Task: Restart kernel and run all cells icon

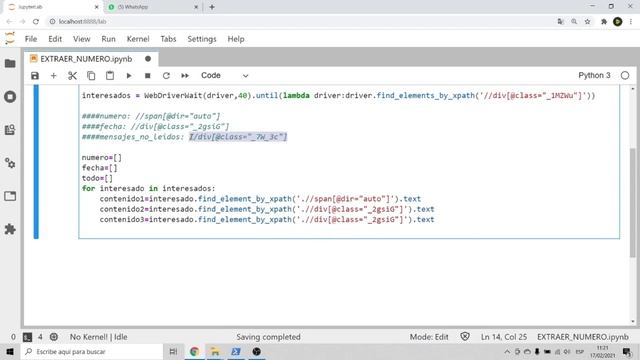Action: click(185, 76)
